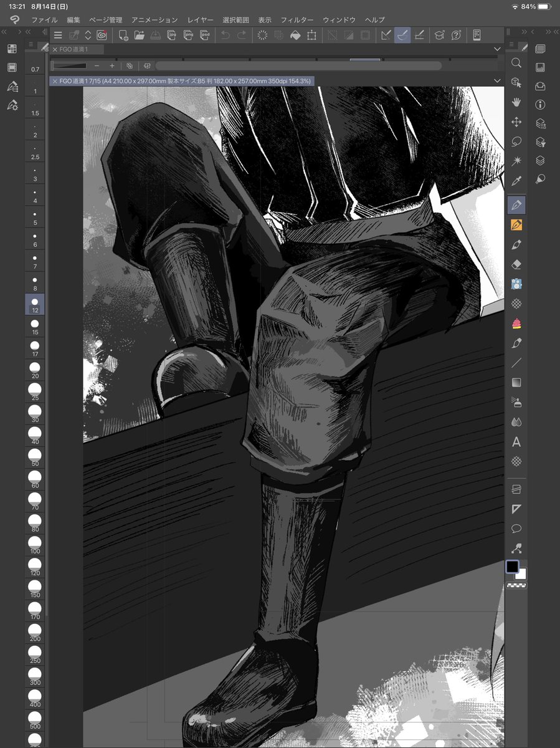Select the Gradient tool
Screen dimensions: 560x748
coord(516,382)
